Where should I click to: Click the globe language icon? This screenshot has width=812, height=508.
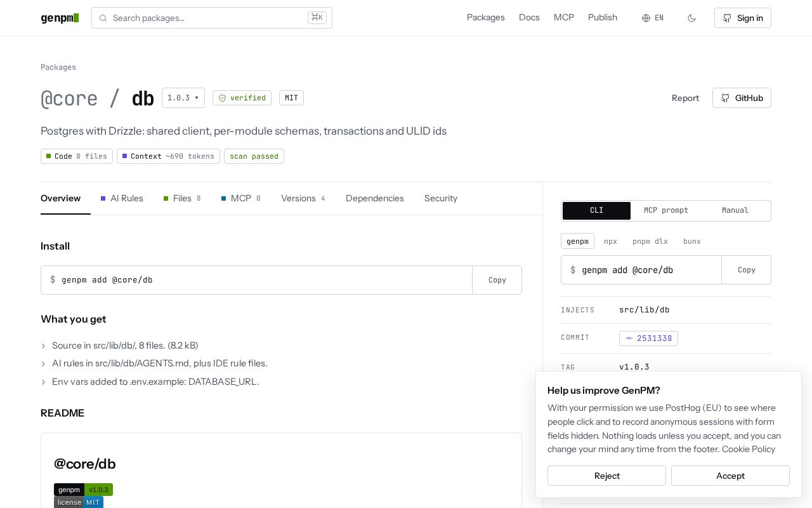646,18
